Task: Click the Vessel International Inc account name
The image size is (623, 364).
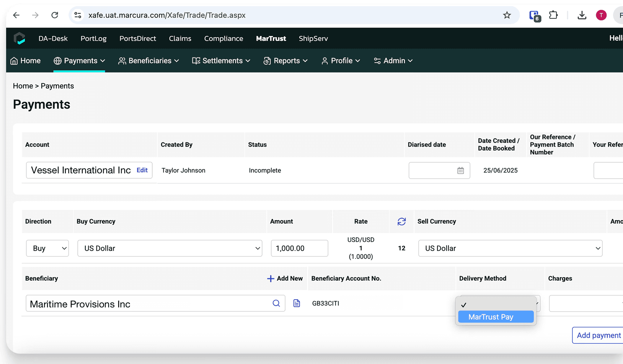Action: point(81,170)
